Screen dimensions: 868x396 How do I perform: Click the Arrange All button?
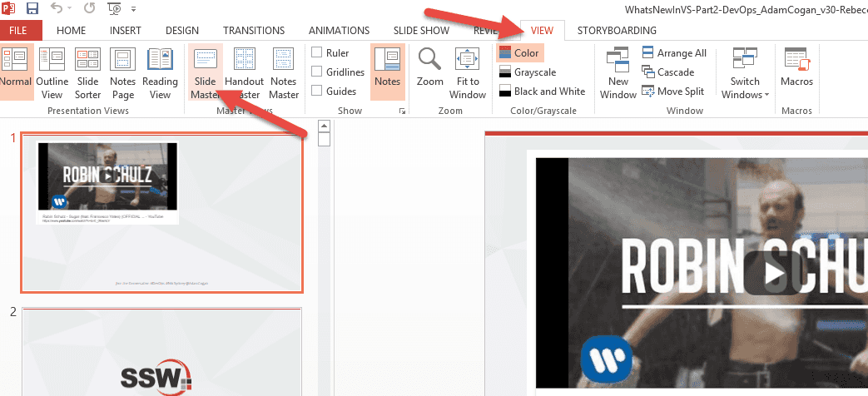pyautogui.click(x=673, y=53)
